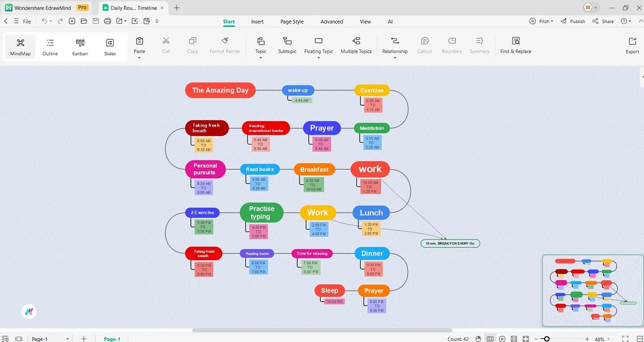Add a new page with plus button
Image resolution: width=644 pixels, height=342 pixels.
click(x=84, y=339)
